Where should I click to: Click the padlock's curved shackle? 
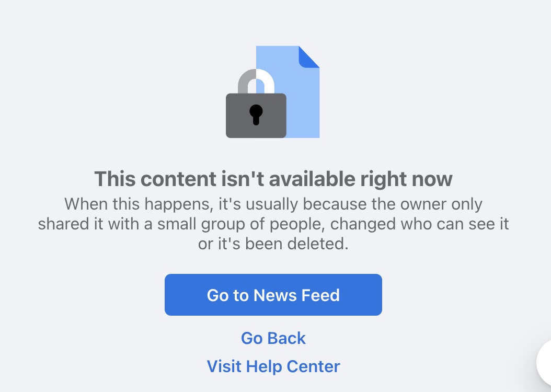click(256, 81)
